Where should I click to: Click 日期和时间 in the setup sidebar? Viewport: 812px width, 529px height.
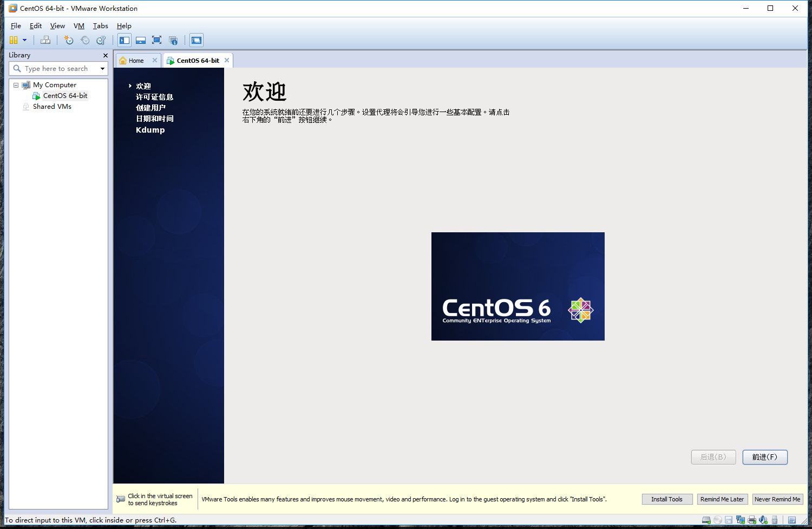(154, 119)
